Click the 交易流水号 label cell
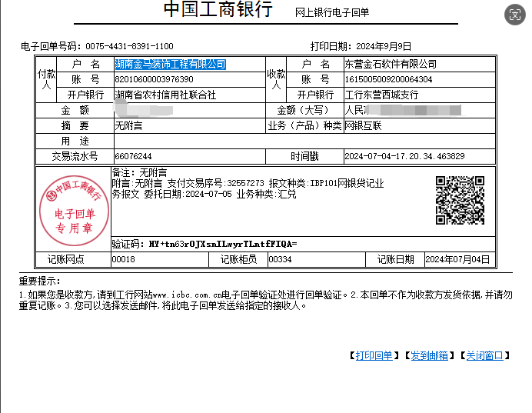Image resolution: width=532 pixels, height=413 pixels. 75,156
